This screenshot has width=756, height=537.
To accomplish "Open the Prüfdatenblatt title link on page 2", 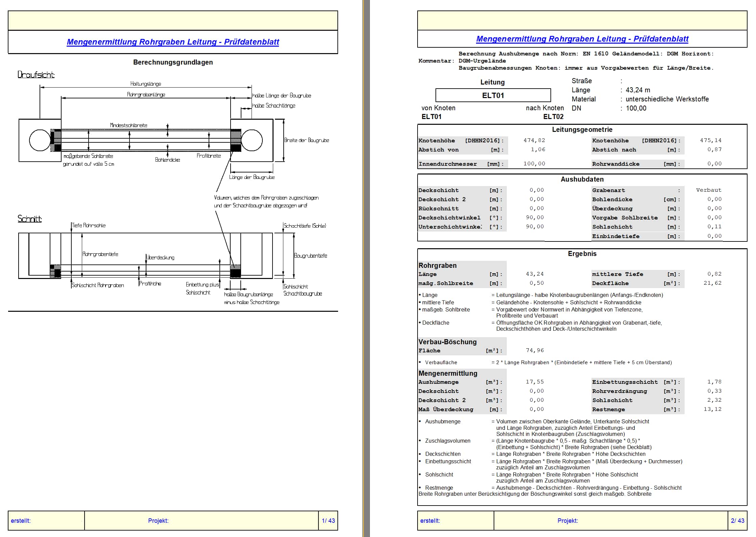I will coord(582,39).
